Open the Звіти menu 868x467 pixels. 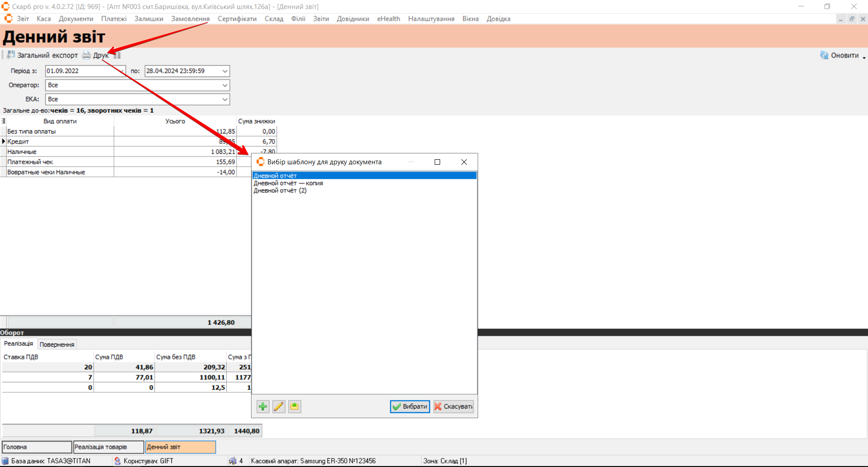tap(321, 19)
